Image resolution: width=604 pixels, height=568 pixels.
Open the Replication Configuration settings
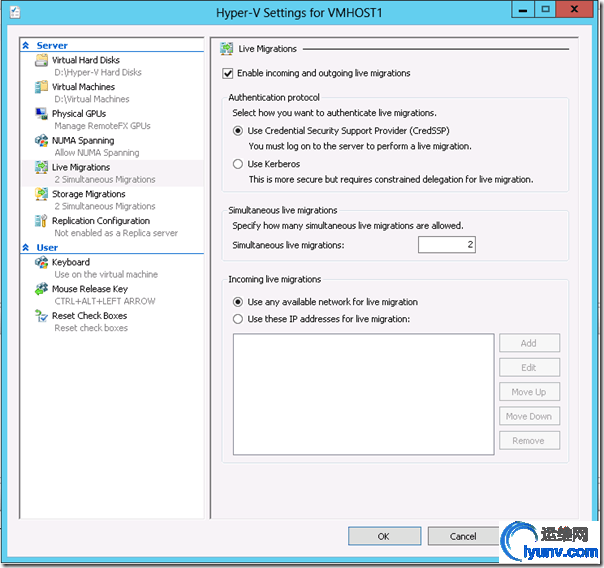tap(101, 221)
